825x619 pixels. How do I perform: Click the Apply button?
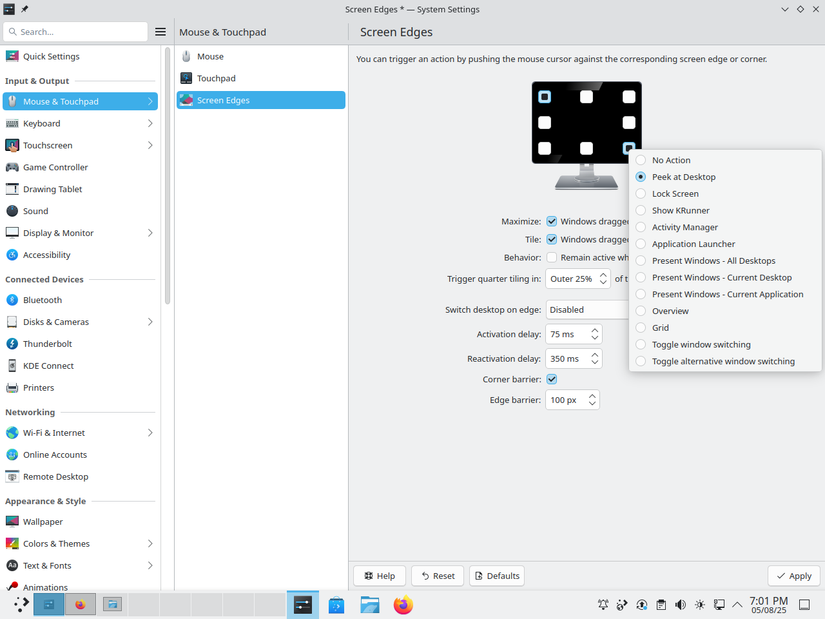point(793,575)
